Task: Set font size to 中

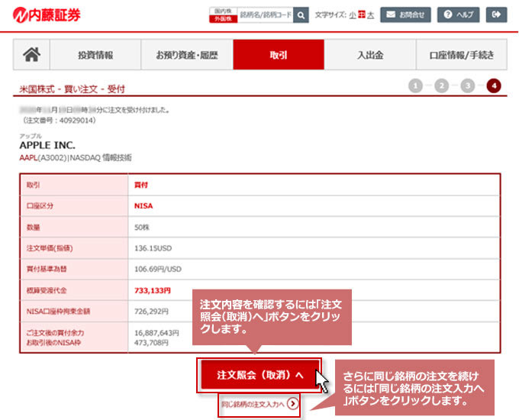Action: point(362,15)
